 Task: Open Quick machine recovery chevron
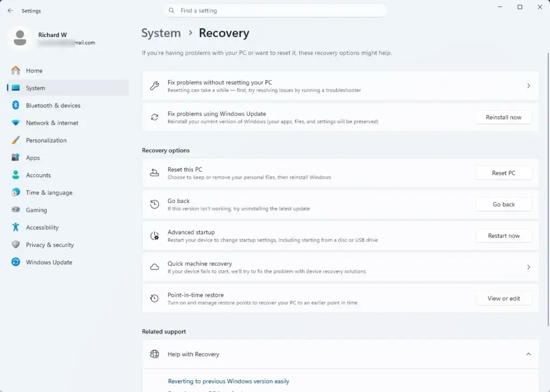tap(529, 267)
